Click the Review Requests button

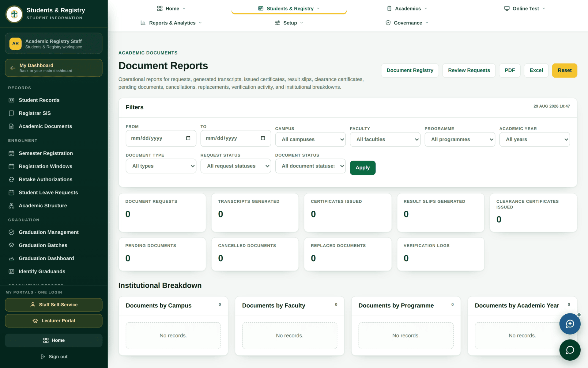469,71
